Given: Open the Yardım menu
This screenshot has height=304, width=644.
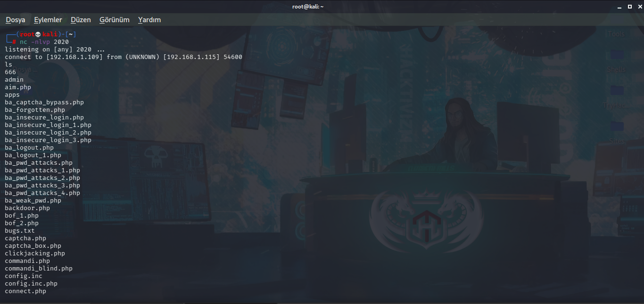Looking at the screenshot, I should coord(149,20).
